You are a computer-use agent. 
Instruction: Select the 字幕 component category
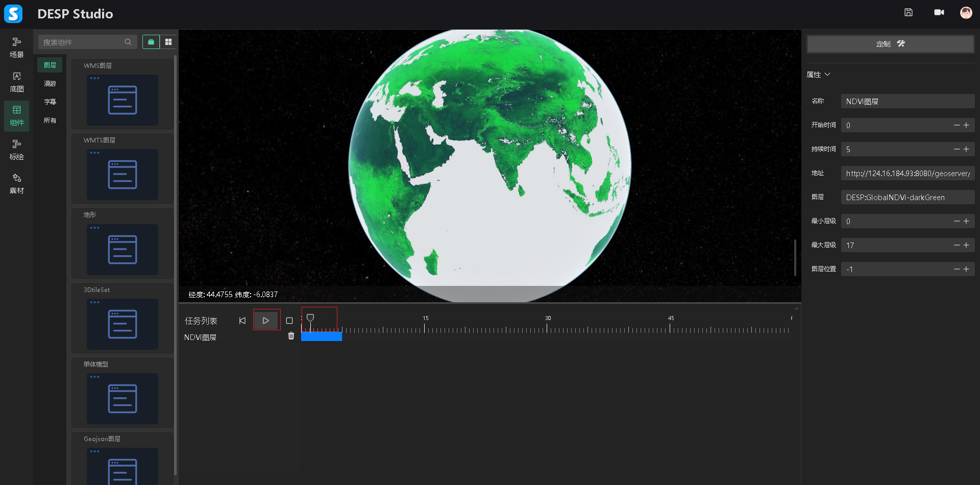click(x=50, y=102)
